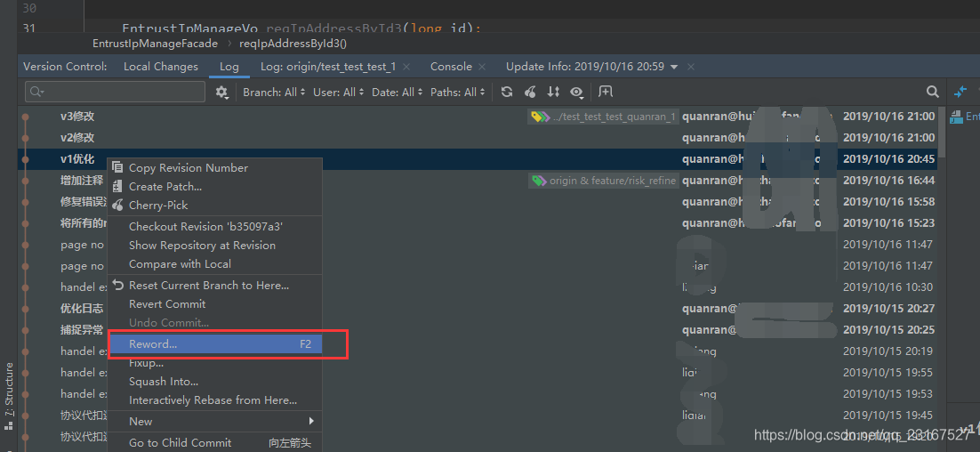Close the Console tab
980x452 pixels.
482,66
